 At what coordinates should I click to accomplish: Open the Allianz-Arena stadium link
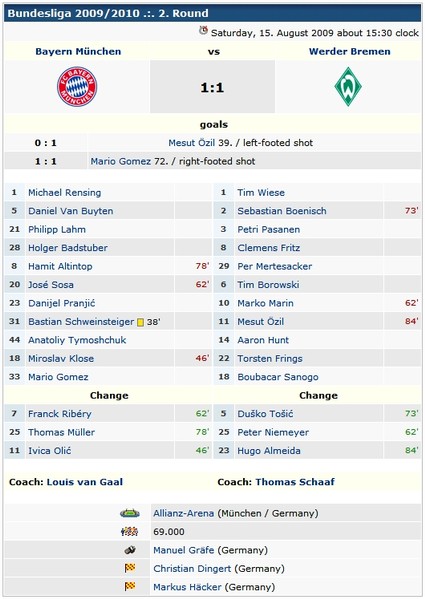[183, 513]
